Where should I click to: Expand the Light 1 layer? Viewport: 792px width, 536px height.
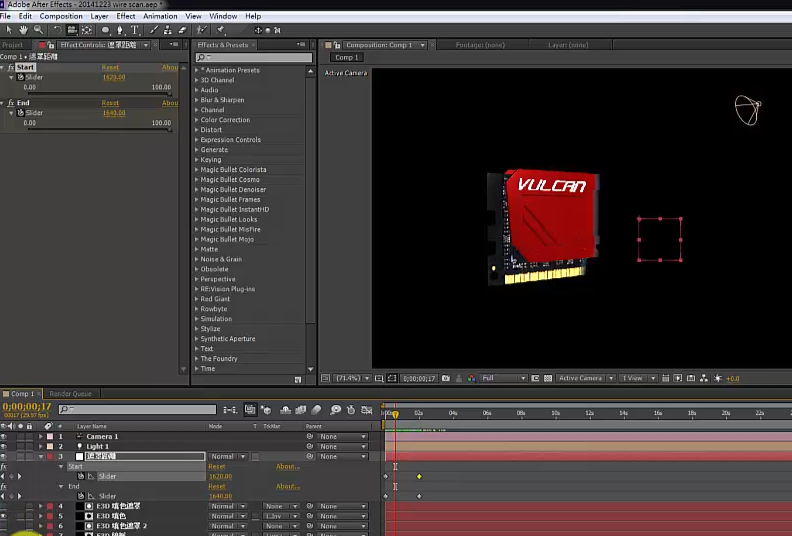click(40, 447)
